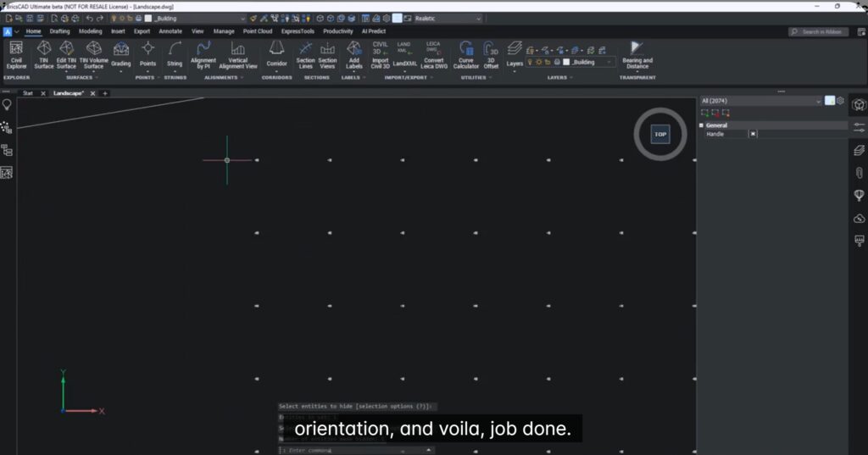Viewport: 868px width, 455px height.
Task: Open the Curve Calculator utility
Action: (x=465, y=55)
